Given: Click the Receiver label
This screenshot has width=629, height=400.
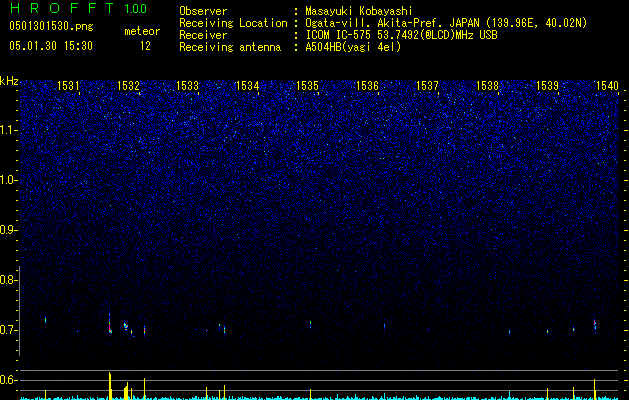Looking at the screenshot, I should pos(203,35).
